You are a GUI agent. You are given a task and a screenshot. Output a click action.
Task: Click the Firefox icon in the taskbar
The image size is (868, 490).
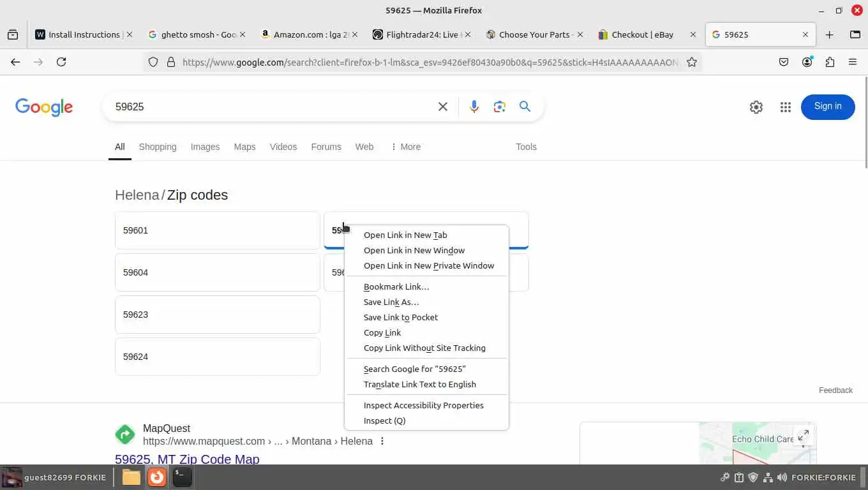tap(157, 477)
